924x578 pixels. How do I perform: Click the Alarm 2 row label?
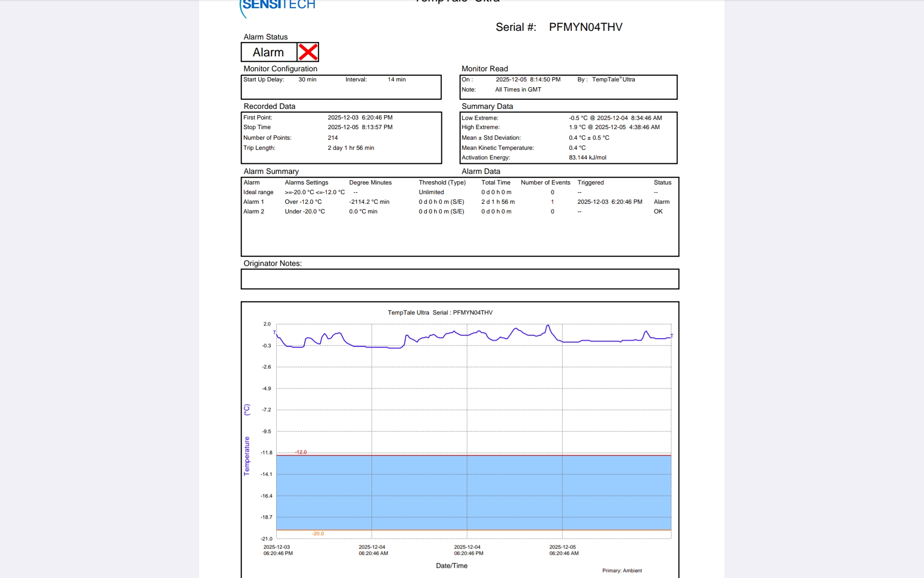coord(254,211)
